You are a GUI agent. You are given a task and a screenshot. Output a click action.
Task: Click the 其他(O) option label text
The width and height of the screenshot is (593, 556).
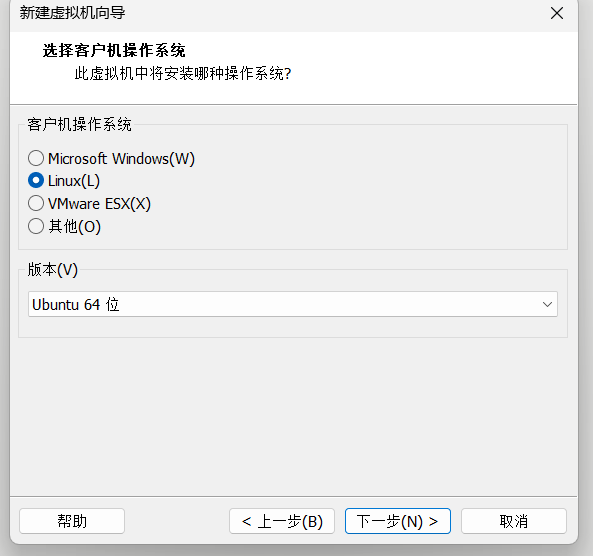tap(75, 227)
